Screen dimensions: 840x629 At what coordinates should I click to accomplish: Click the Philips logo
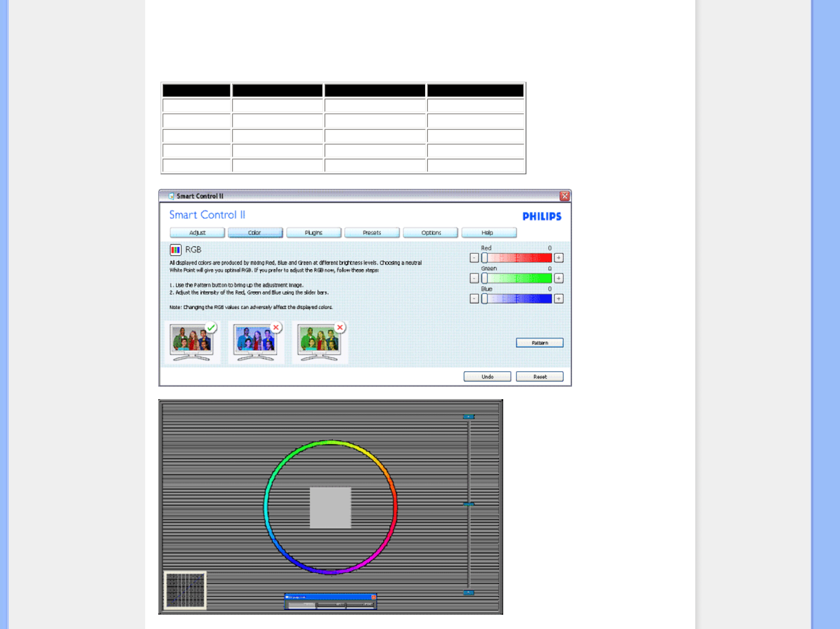541,217
